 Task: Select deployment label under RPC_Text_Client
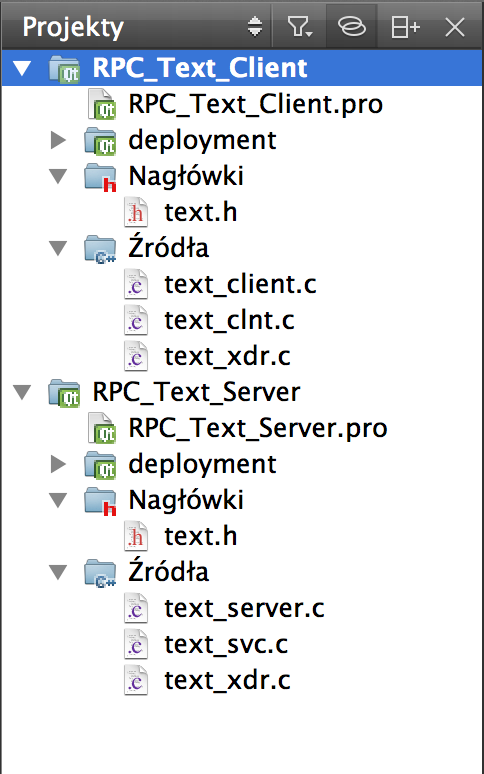(x=202, y=140)
